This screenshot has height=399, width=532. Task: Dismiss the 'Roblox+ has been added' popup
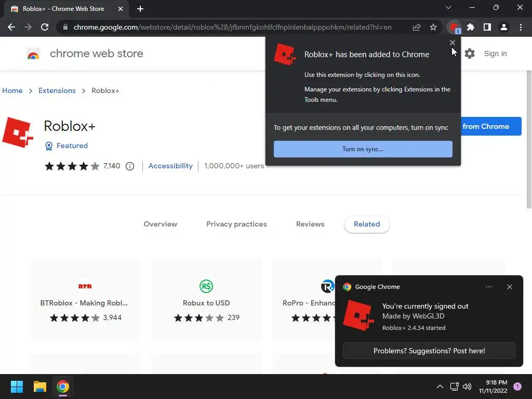453,43
